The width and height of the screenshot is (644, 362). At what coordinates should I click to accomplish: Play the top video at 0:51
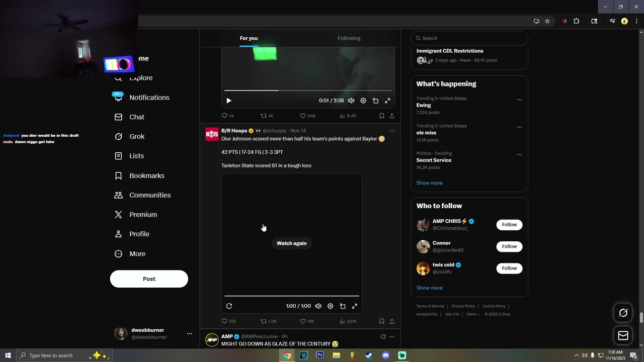tap(229, 101)
